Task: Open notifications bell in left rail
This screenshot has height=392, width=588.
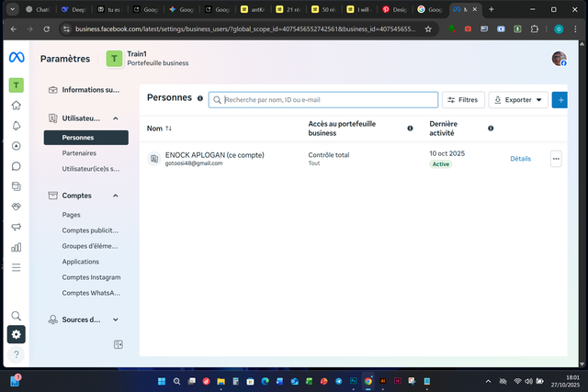Action: [x=16, y=126]
